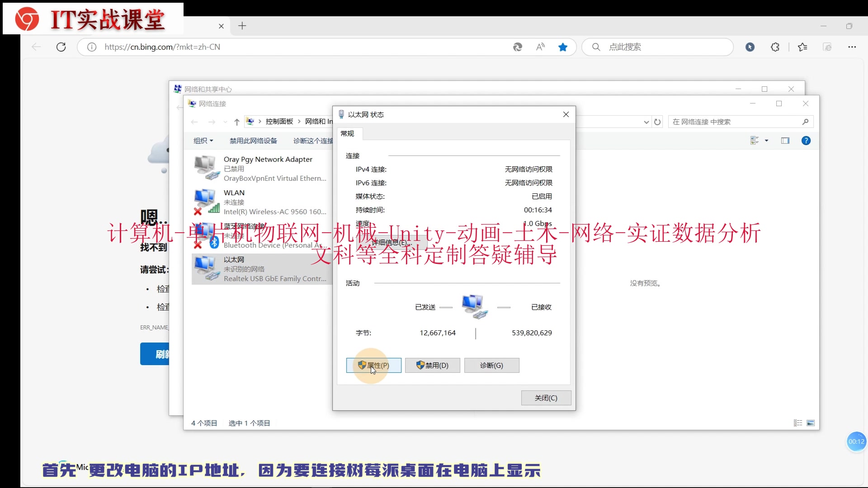
Task: Refresh the browser page
Action: pyautogui.click(x=61, y=47)
